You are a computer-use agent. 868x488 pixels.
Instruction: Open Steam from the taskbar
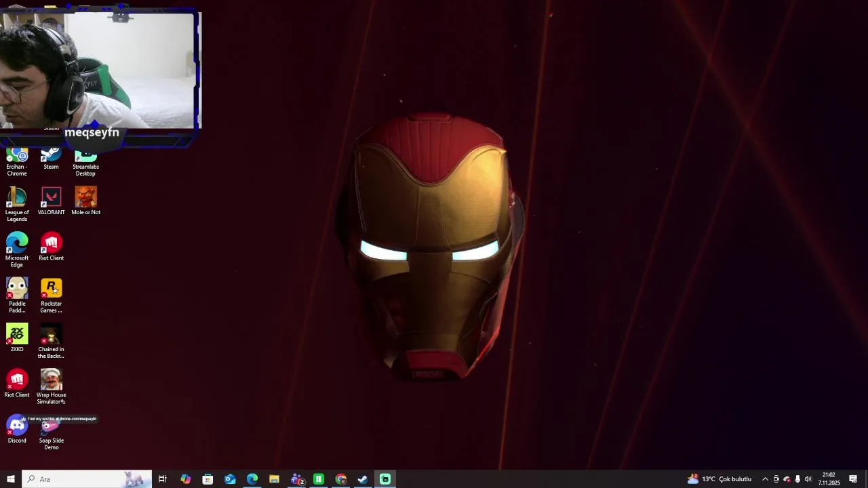coord(363,479)
